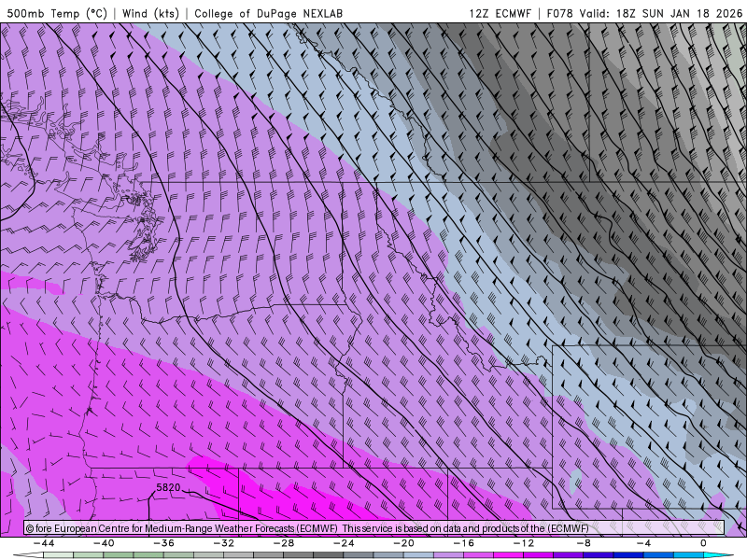Screen dimensions: 747x560
Task: Click the "-36" color scale label
Action: (163, 543)
